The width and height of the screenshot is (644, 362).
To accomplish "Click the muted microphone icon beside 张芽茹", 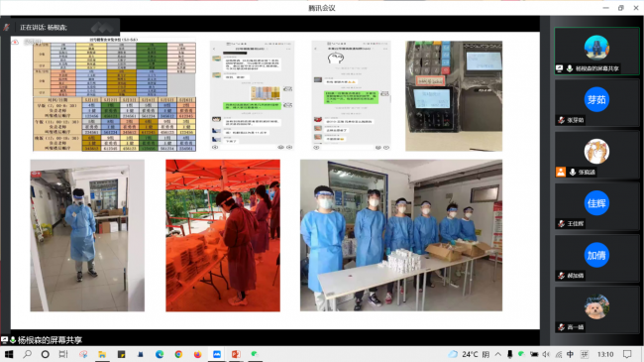I will [x=561, y=120].
